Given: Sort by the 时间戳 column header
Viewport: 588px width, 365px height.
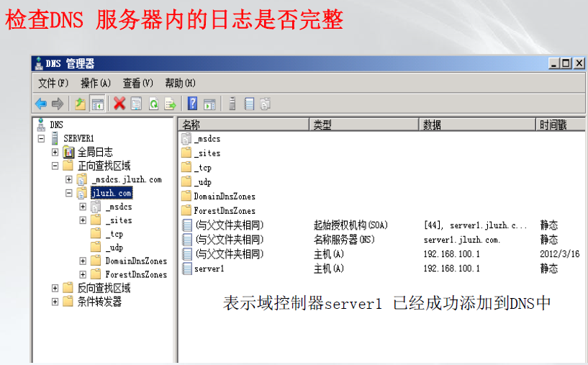Looking at the screenshot, I should 560,125.
